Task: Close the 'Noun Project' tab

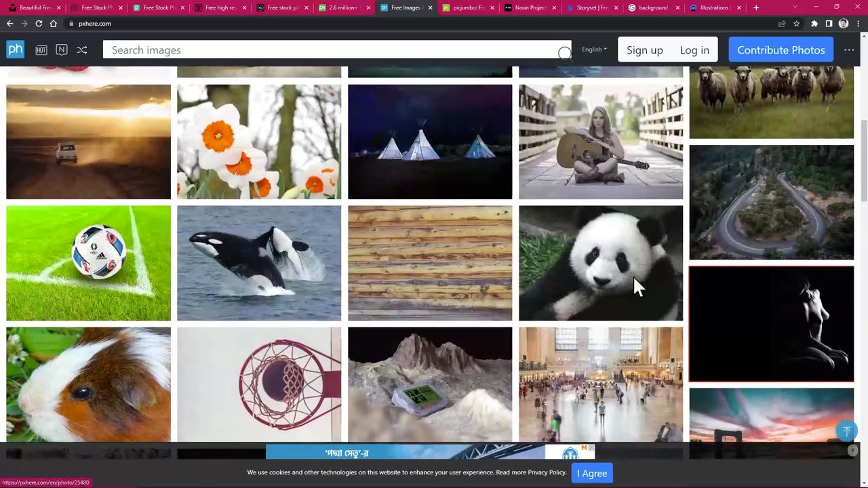Action: pos(554,7)
